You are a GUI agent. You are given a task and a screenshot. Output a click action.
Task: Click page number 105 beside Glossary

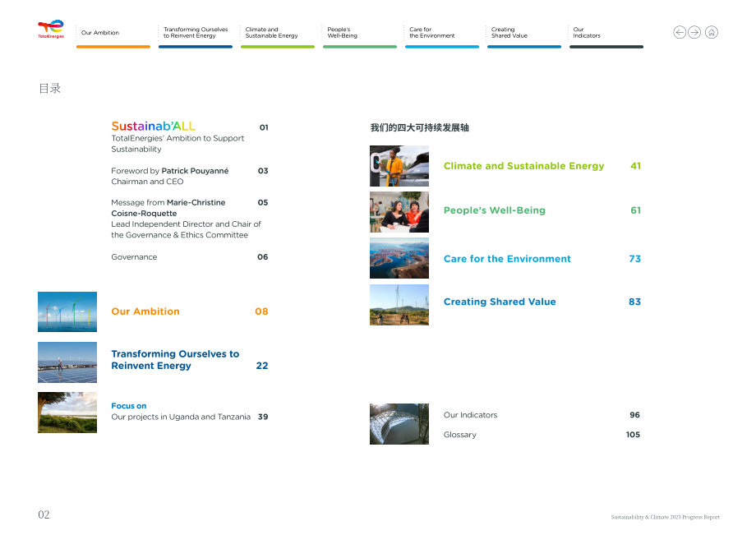[633, 435]
